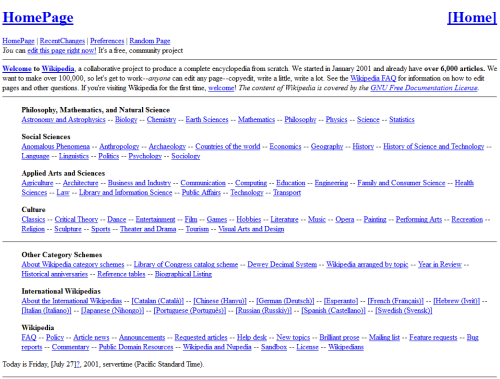Open Business and Industry

point(139,183)
